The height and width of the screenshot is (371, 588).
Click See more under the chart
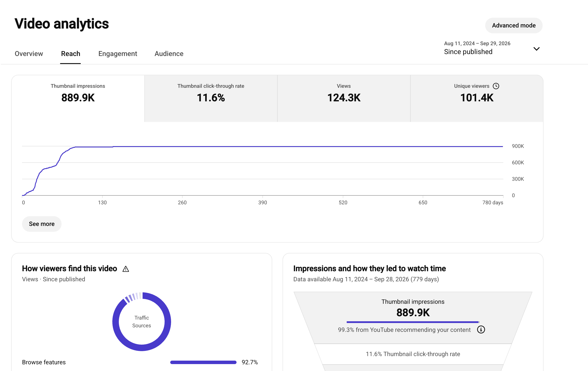pos(42,224)
